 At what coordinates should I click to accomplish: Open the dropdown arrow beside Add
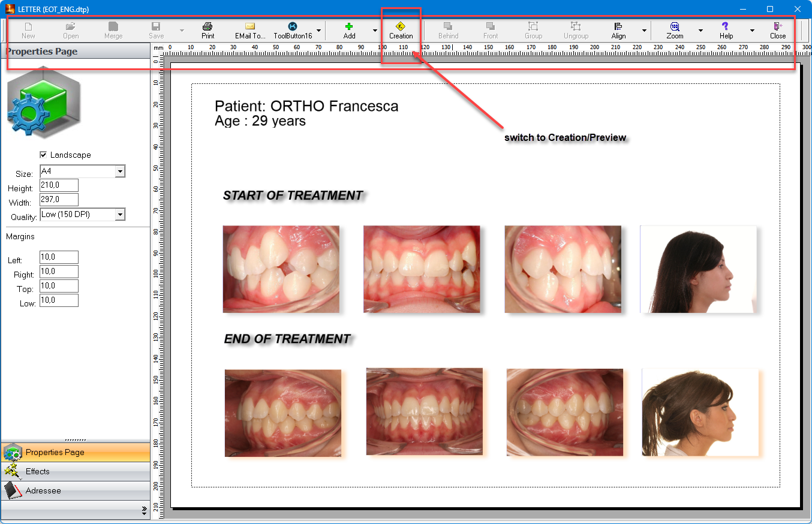point(375,31)
